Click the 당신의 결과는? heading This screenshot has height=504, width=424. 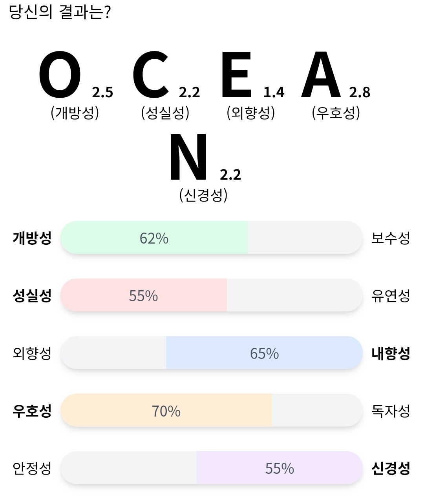60,12
